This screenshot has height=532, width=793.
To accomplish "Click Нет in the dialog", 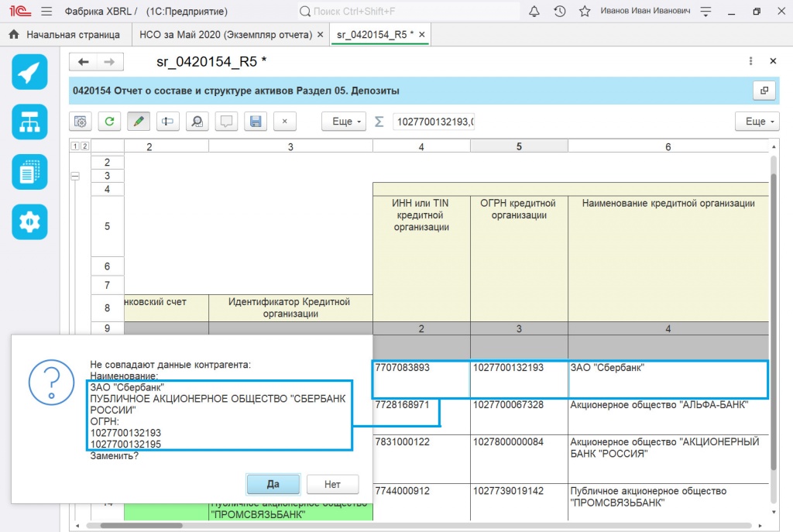I will coord(332,485).
